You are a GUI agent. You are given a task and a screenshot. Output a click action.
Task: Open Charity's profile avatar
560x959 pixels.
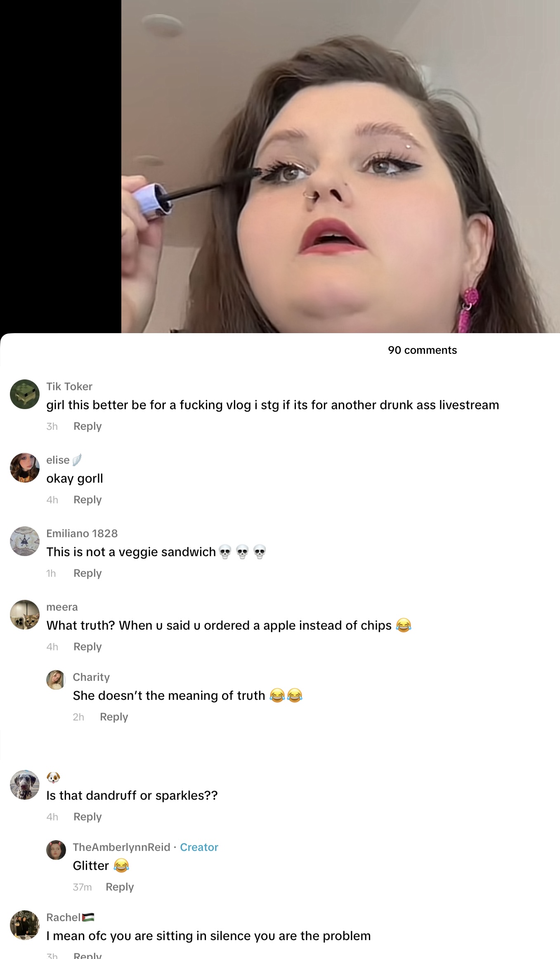tap(56, 680)
